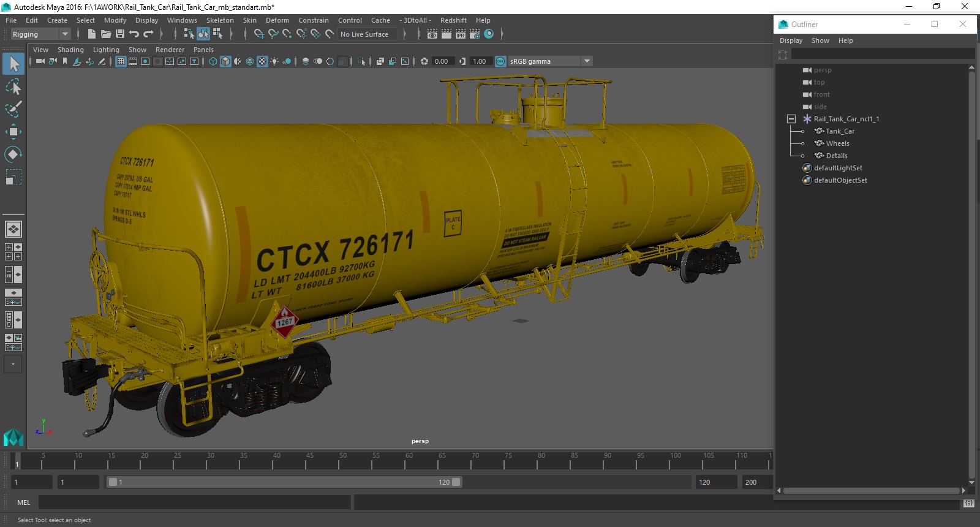This screenshot has width=980, height=527.
Task: Activate the Rotate tool
Action: (13, 154)
